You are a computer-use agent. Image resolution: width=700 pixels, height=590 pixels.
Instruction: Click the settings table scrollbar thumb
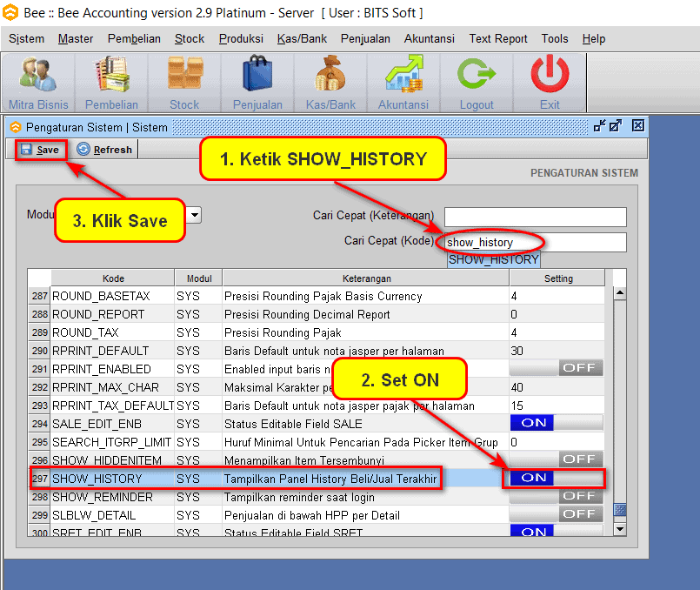pos(620,510)
